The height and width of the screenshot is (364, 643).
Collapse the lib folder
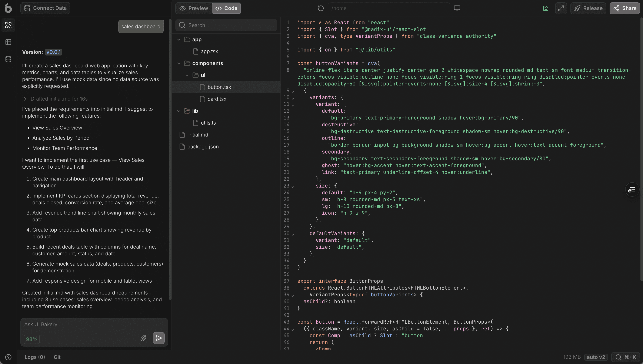click(179, 111)
